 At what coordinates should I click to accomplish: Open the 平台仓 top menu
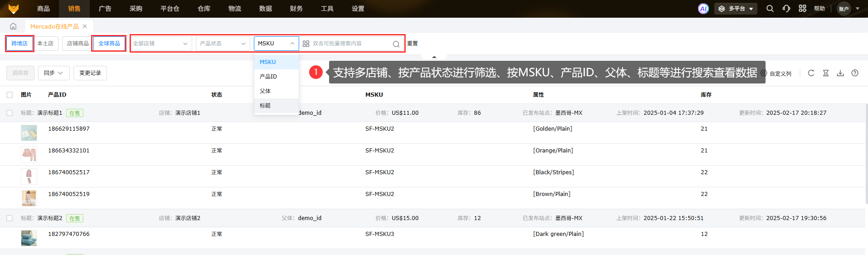point(170,9)
